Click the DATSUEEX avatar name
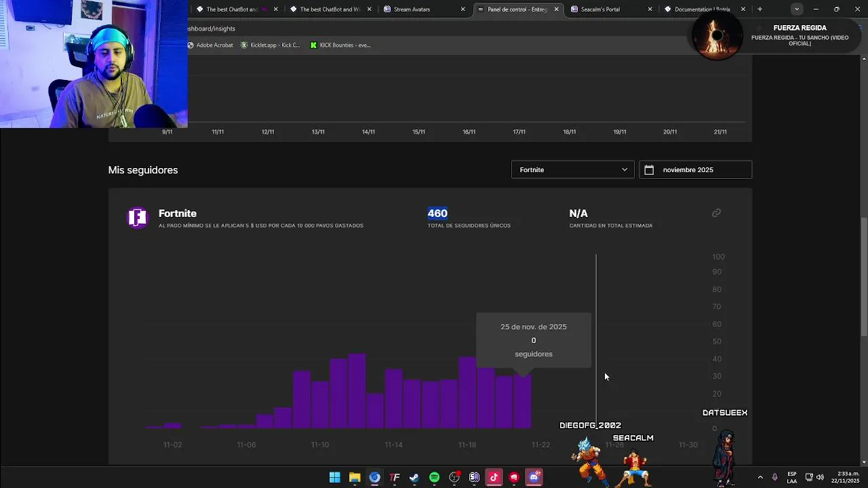Image resolution: width=868 pixels, height=488 pixels. [725, 413]
